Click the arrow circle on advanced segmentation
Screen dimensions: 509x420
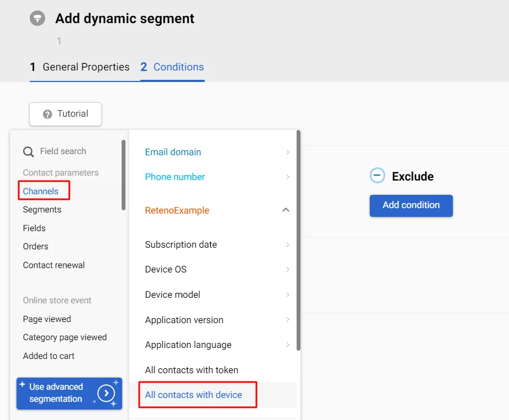106,393
